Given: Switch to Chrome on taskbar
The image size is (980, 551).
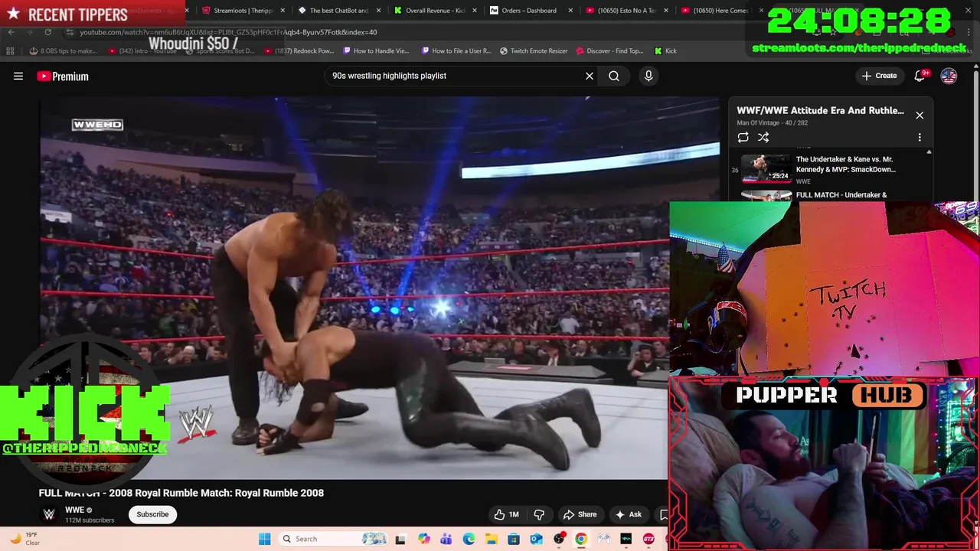Looking at the screenshot, I should tap(581, 539).
